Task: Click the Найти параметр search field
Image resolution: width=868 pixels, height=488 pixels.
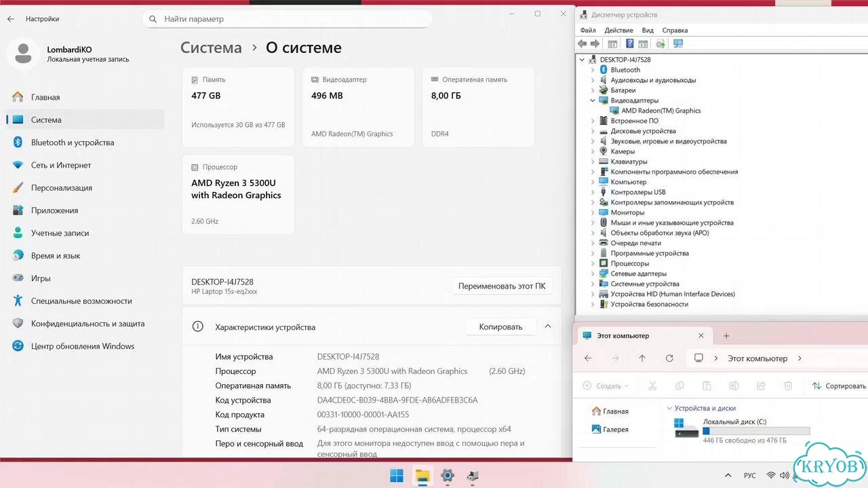Action: click(288, 19)
